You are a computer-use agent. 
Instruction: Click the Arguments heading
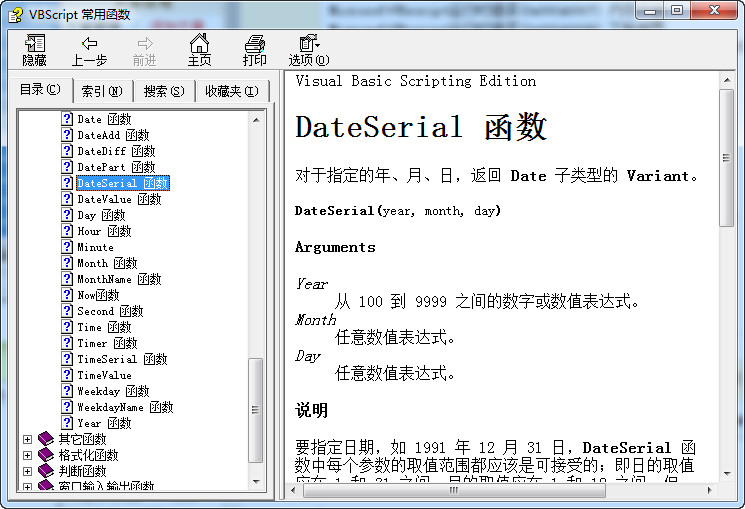click(x=335, y=248)
